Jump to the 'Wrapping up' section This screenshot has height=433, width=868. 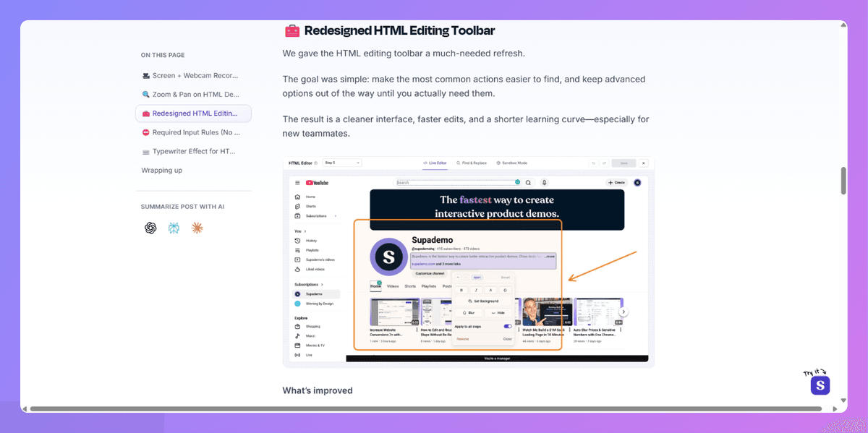(162, 171)
